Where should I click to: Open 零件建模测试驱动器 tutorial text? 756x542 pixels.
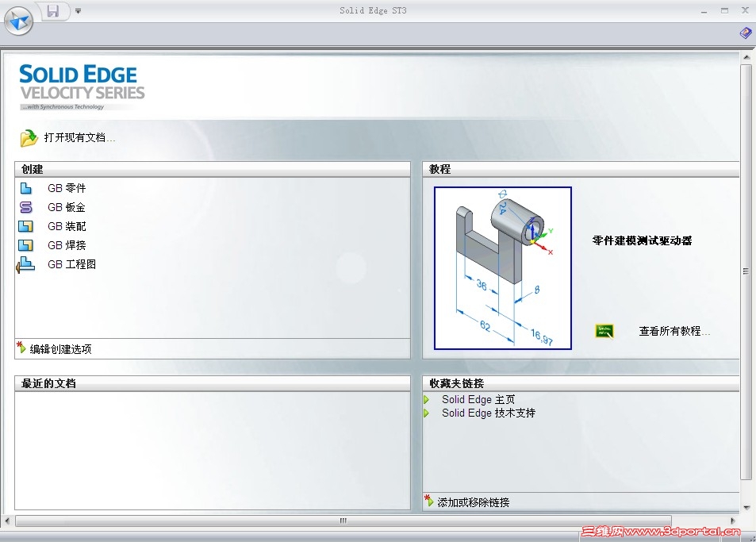tap(643, 240)
